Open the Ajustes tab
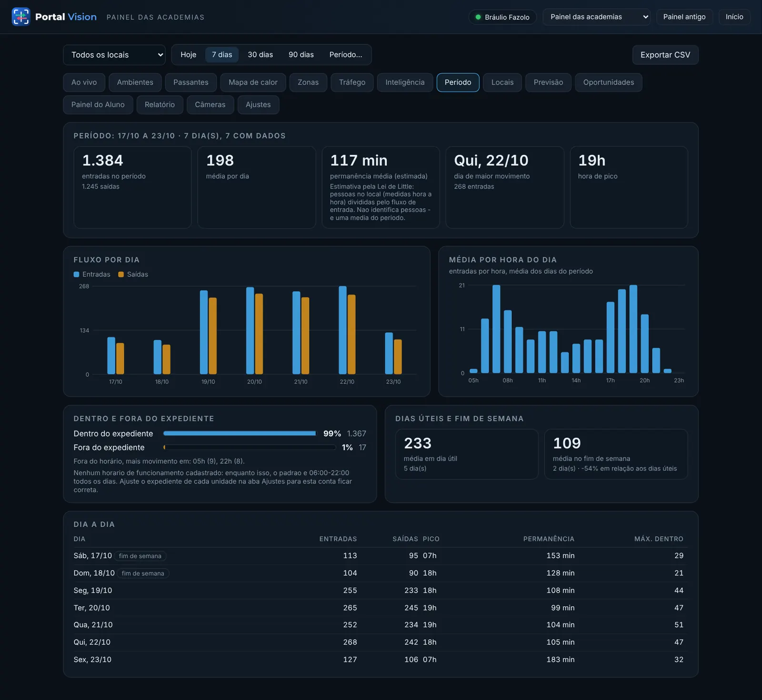The height and width of the screenshot is (700, 762). tap(258, 105)
